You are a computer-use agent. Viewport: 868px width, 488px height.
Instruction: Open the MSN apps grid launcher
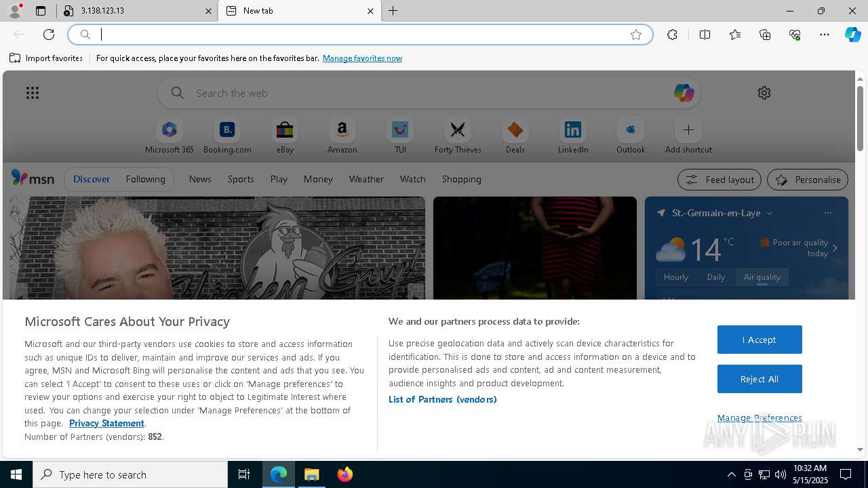pos(33,93)
